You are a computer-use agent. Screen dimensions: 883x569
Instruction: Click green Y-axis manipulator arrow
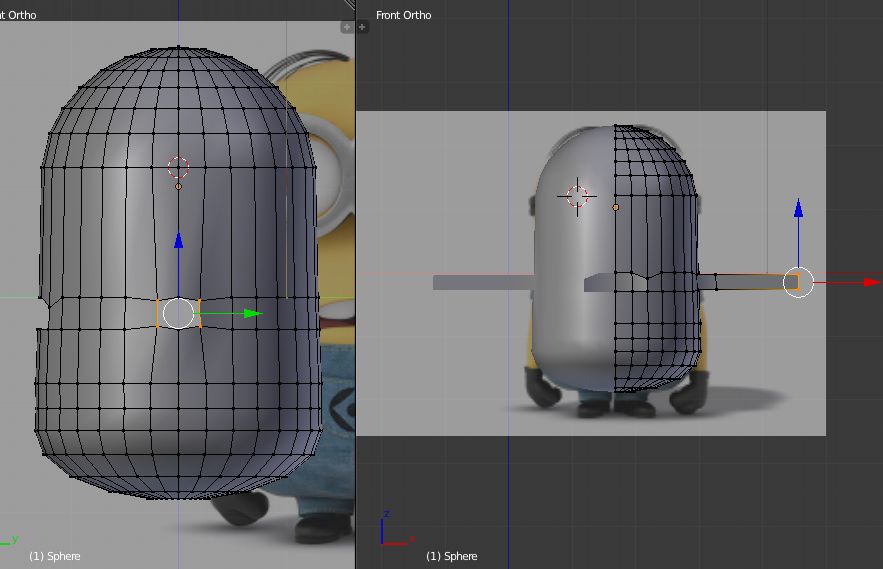[x=253, y=313]
